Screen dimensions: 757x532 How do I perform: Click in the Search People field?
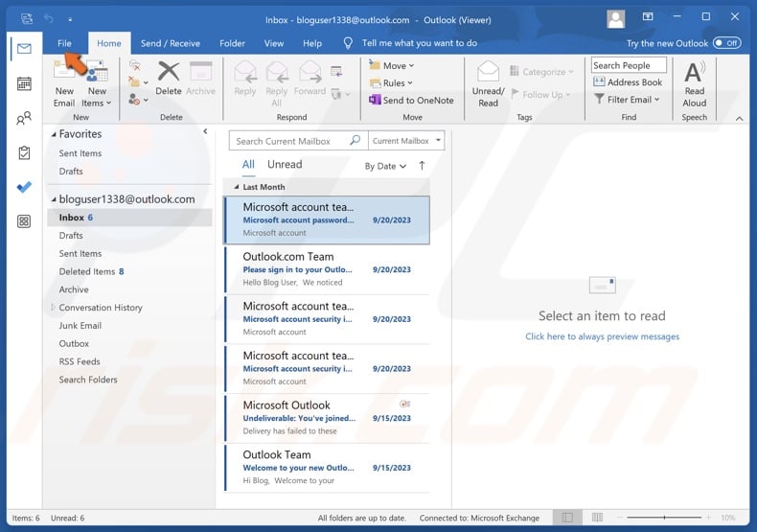(629, 65)
